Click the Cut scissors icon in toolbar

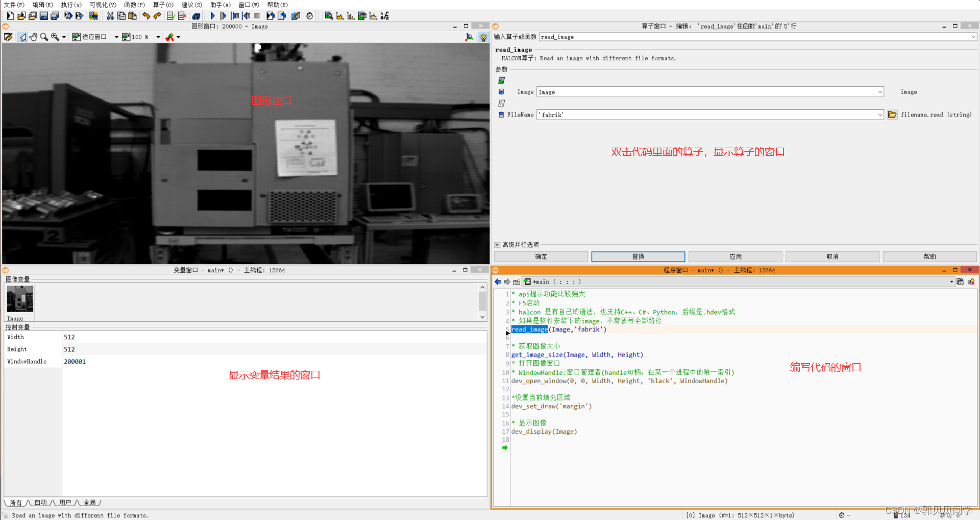point(110,16)
